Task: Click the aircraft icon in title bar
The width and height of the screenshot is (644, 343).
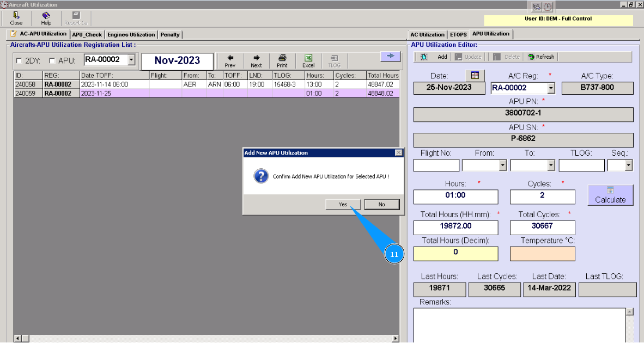Action: point(536,7)
